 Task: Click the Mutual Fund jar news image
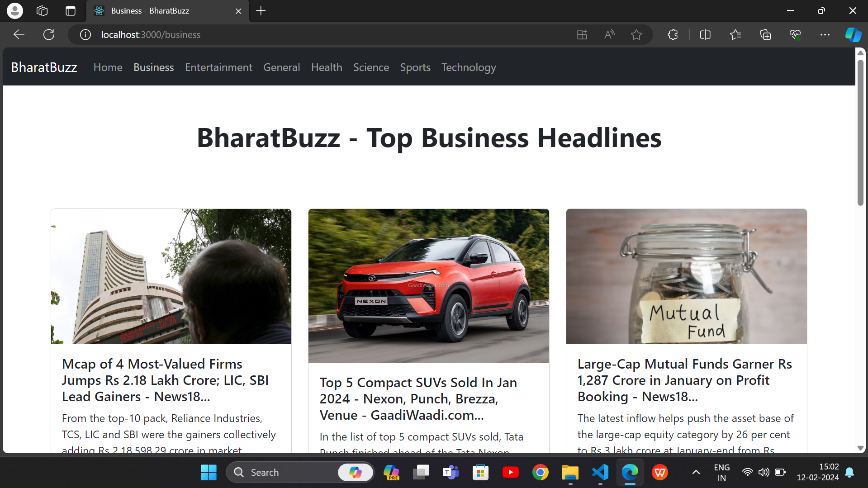686,276
